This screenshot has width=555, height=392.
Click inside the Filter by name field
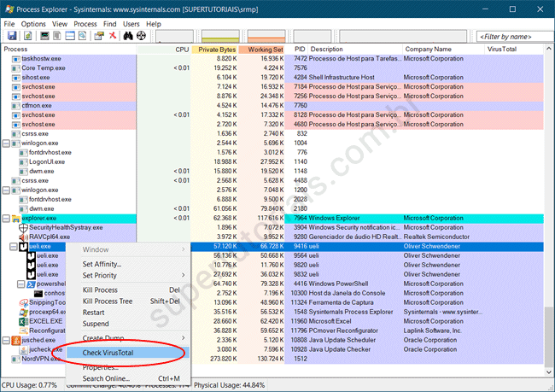[509, 37]
